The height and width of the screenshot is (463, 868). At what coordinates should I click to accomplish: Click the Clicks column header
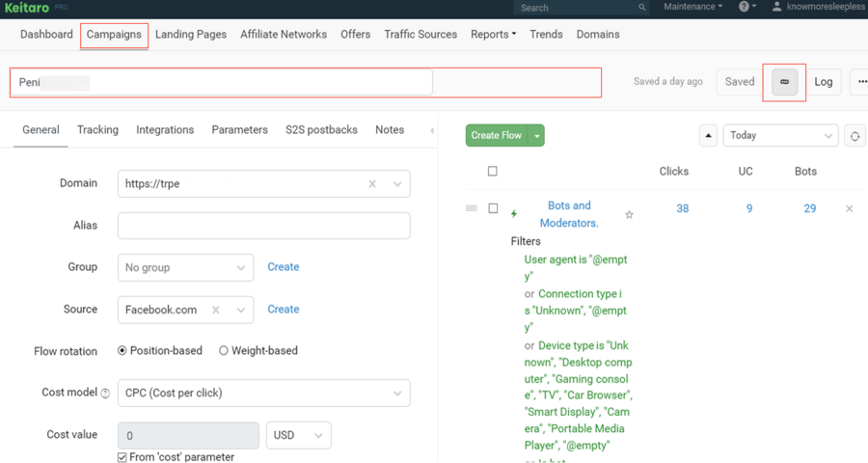(674, 172)
